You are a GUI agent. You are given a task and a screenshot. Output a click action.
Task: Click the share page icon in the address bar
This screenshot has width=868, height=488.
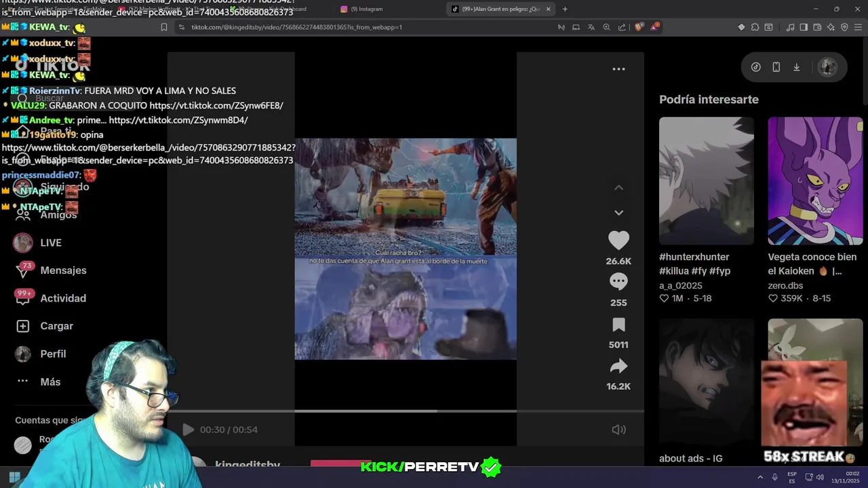coord(622,27)
